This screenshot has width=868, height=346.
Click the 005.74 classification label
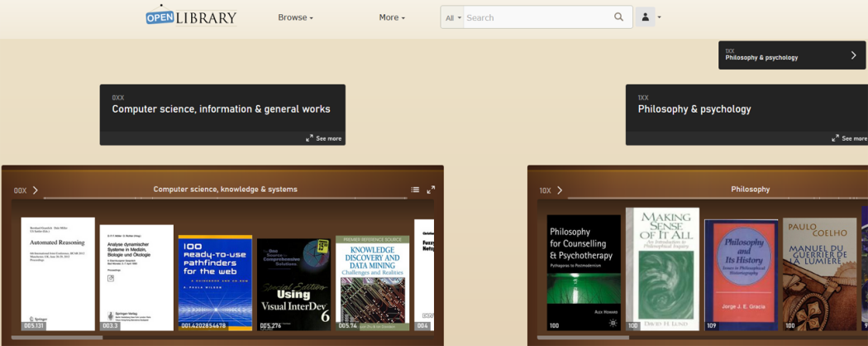(347, 325)
